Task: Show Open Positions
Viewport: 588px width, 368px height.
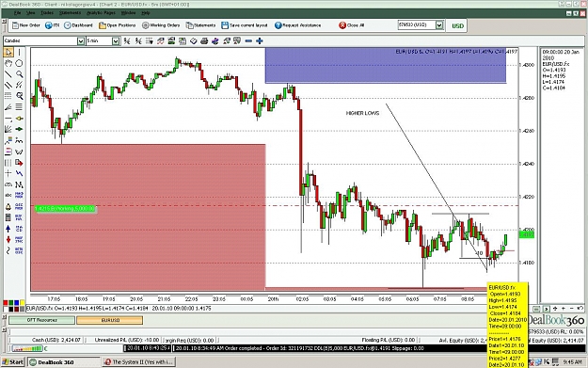Action: click(x=118, y=25)
